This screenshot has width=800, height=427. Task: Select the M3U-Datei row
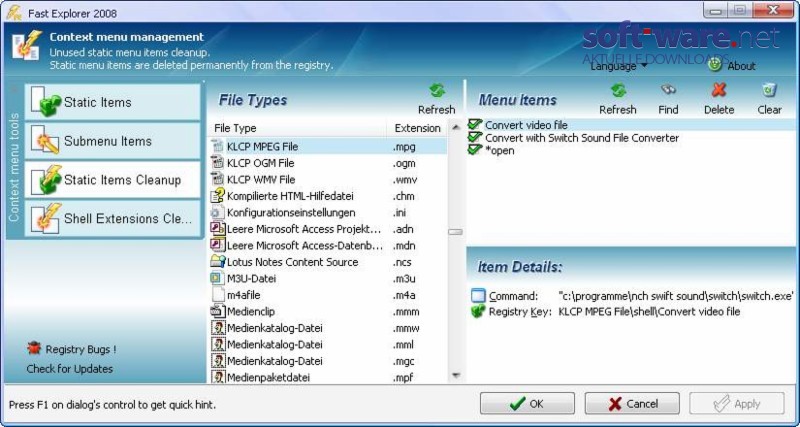pyautogui.click(x=328, y=279)
